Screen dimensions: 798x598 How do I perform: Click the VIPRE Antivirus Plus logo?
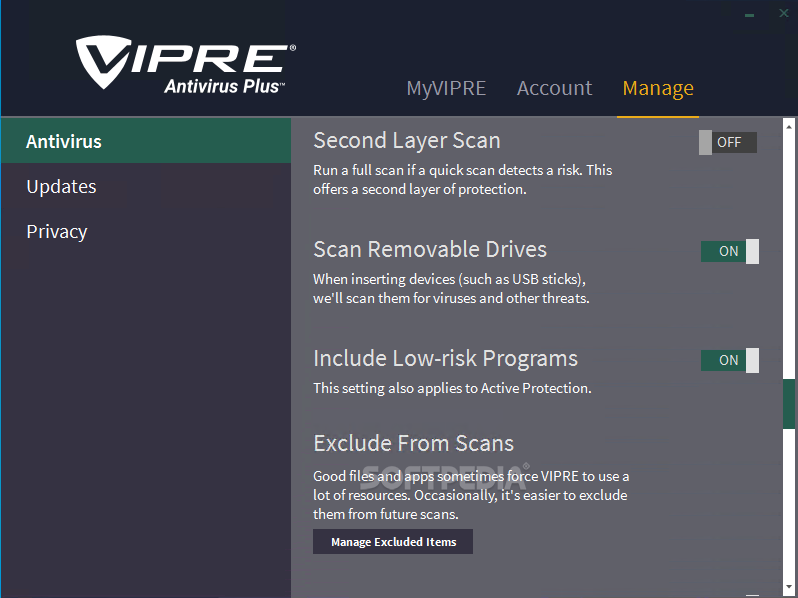186,65
